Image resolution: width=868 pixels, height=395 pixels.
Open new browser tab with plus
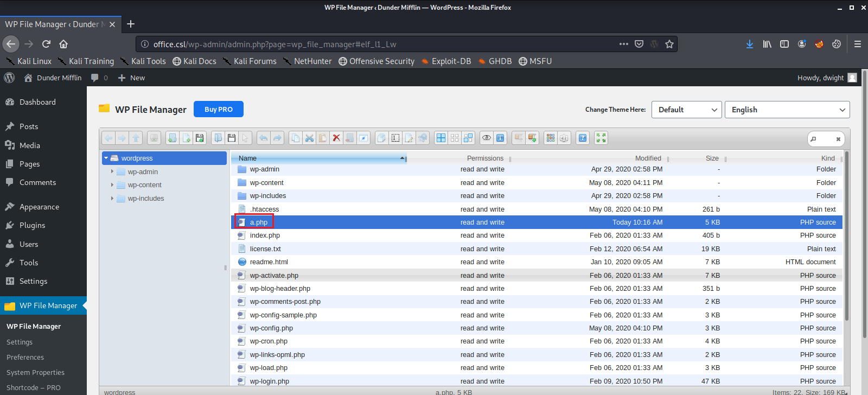pyautogui.click(x=131, y=24)
